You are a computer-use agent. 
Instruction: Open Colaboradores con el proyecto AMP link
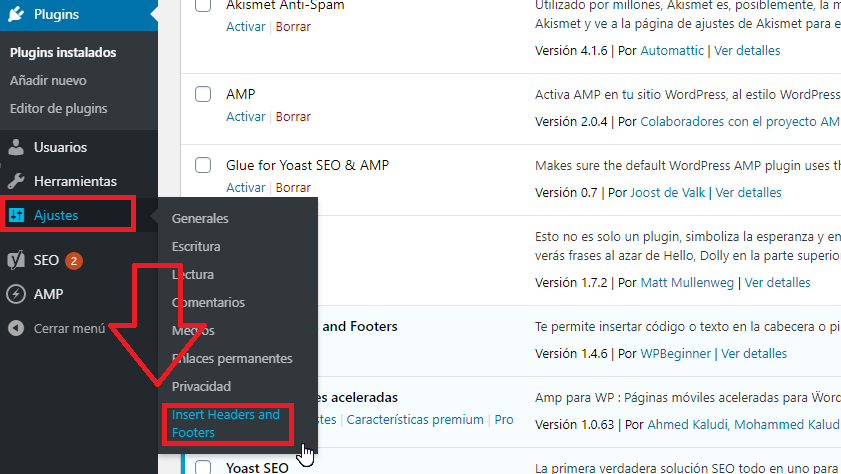point(740,122)
